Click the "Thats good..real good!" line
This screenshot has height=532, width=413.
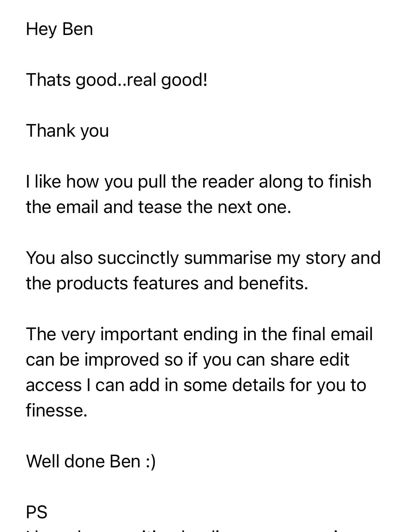tap(117, 80)
